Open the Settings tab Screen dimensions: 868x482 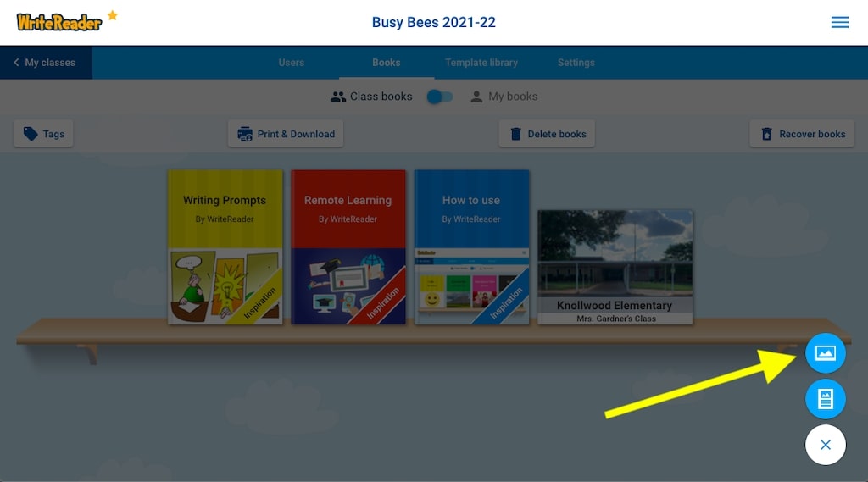(576, 63)
